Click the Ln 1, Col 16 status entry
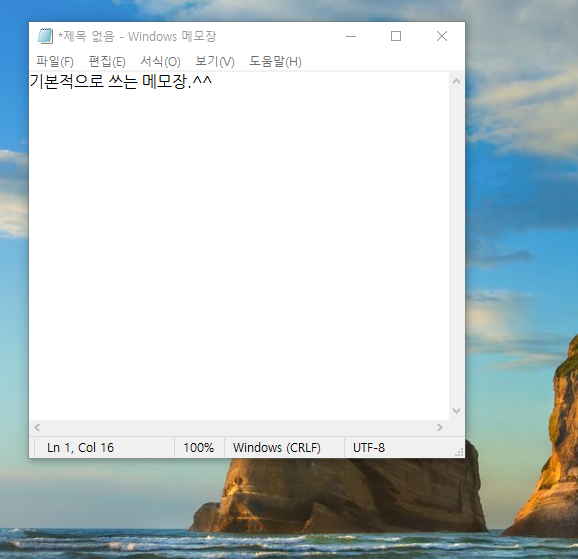The height and width of the screenshot is (559, 578). [80, 448]
